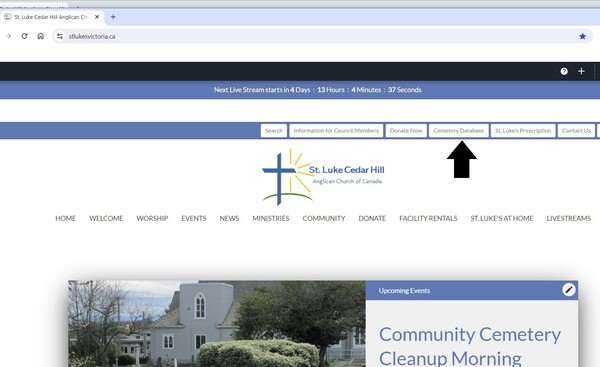
Task: Close the St. Luke Cedar Hill browser tab
Action: 97,17
